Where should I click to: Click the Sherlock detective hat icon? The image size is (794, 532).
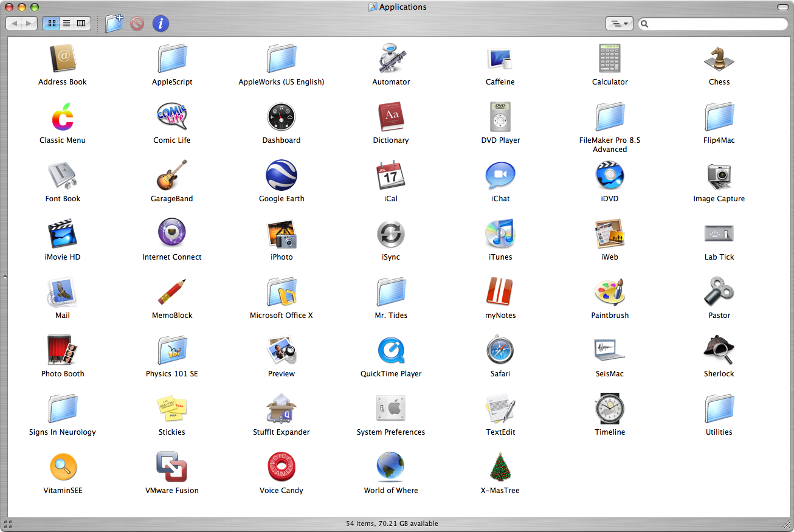[719, 351]
